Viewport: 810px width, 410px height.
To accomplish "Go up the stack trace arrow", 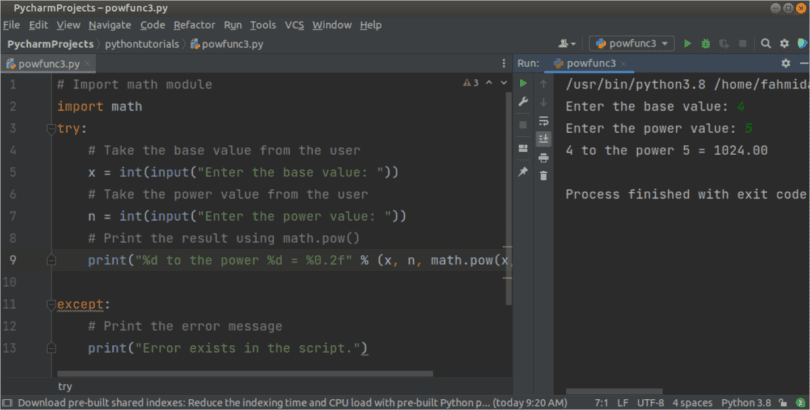I will click(x=543, y=84).
